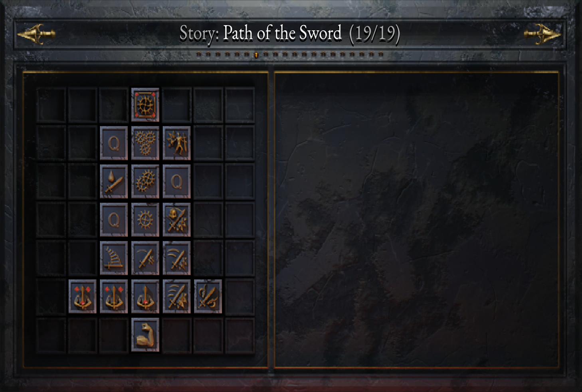Select the sword with blood drop node
The height and width of the screenshot is (392, 582).
click(114, 181)
